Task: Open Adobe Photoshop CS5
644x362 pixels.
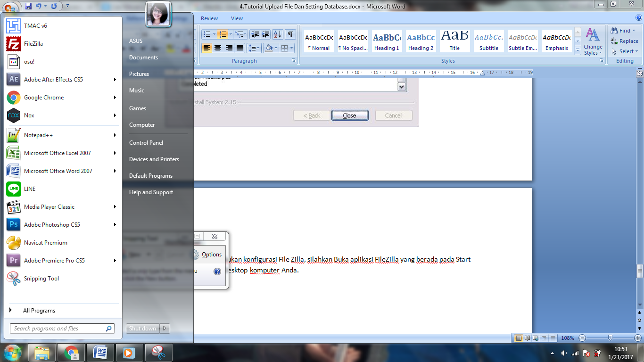Action: pos(62,225)
